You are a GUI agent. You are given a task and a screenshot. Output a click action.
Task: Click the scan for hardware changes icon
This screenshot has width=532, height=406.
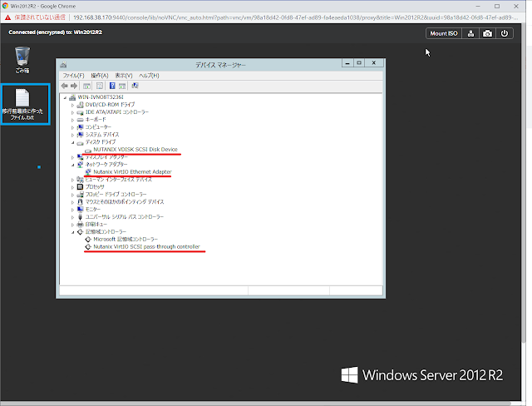click(x=135, y=86)
